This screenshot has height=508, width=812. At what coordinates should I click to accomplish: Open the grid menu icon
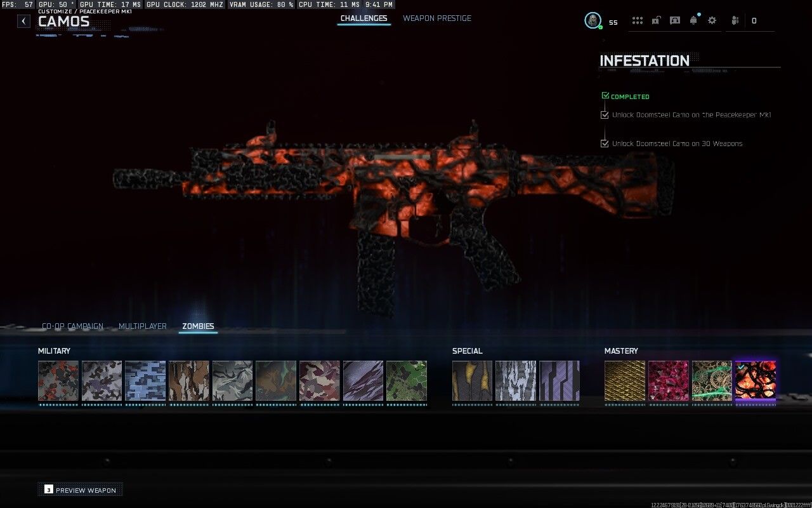(638, 20)
